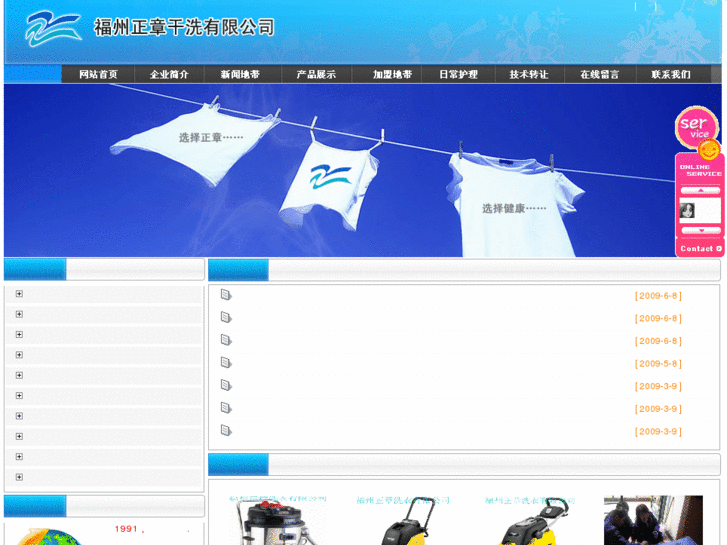Click document icon of second 2009-3-9 news row
Image resolution: width=727 pixels, height=545 pixels.
point(226,408)
